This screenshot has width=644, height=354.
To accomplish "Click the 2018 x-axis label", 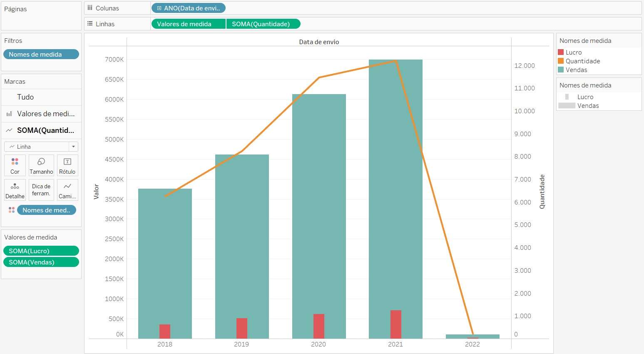I will point(165,344).
